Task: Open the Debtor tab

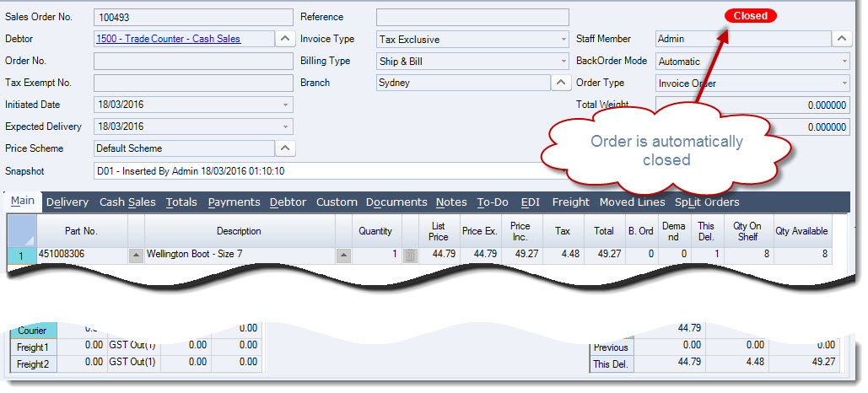Action: [288, 202]
